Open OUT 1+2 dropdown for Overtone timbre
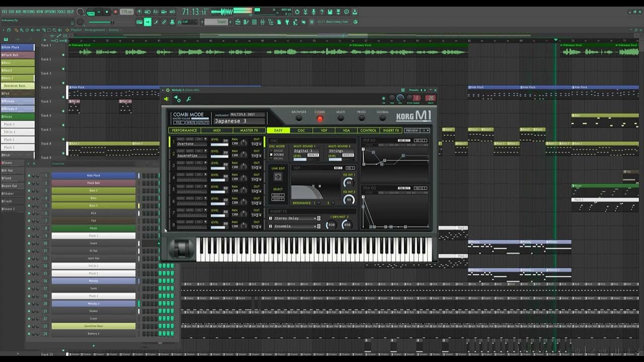644x362 pixels. click(256, 144)
